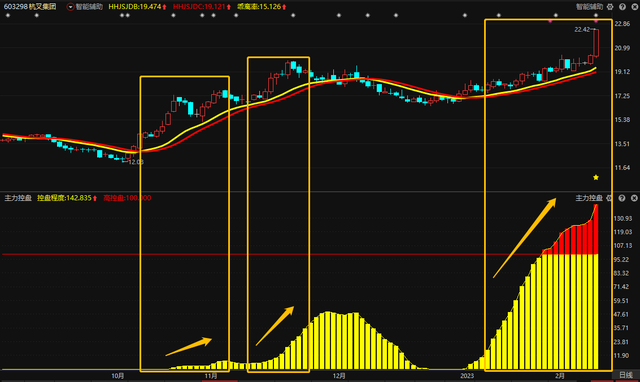Expand the 智能辅助 dropdown arrow in header
The width and height of the screenshot is (640, 382).
(x=70, y=7)
